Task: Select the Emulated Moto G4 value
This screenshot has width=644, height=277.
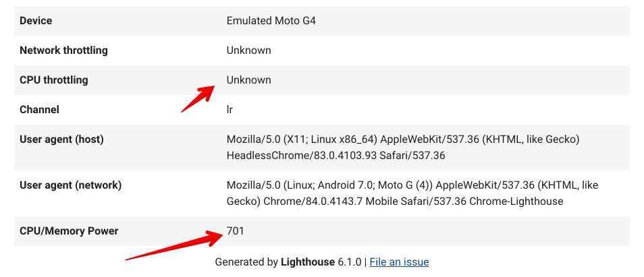Action: tap(271, 20)
